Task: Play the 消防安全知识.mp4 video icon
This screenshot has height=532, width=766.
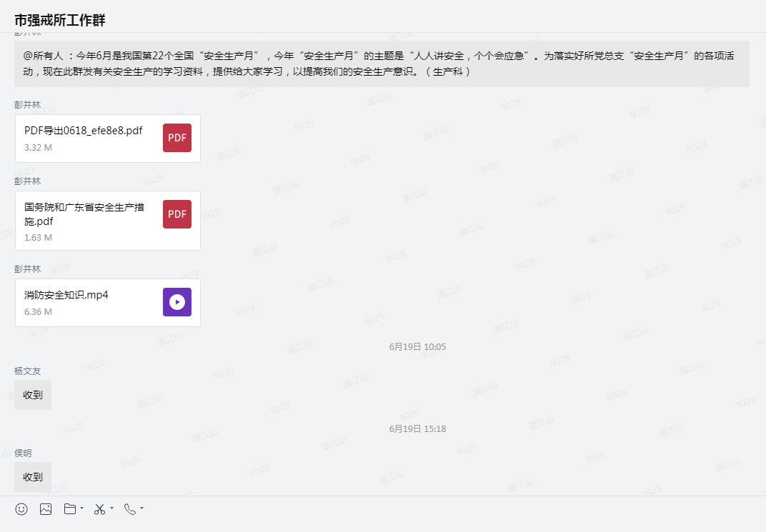Action: [176, 302]
